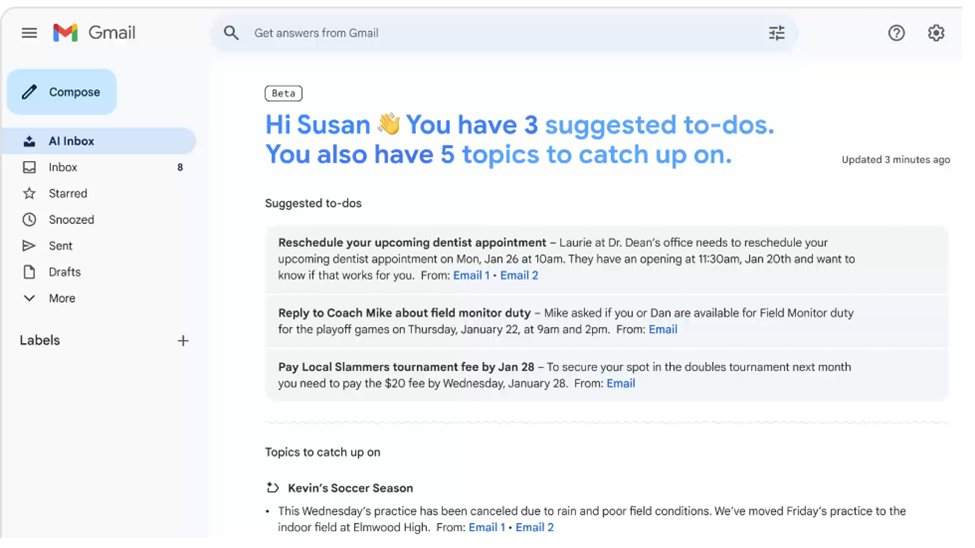Open the Help question mark icon
This screenshot has width=975, height=548.
(896, 33)
